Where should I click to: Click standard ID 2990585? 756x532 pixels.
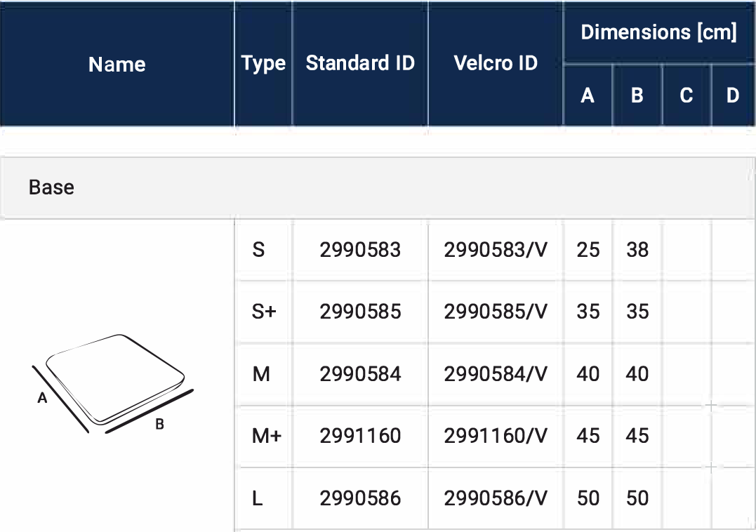click(360, 312)
